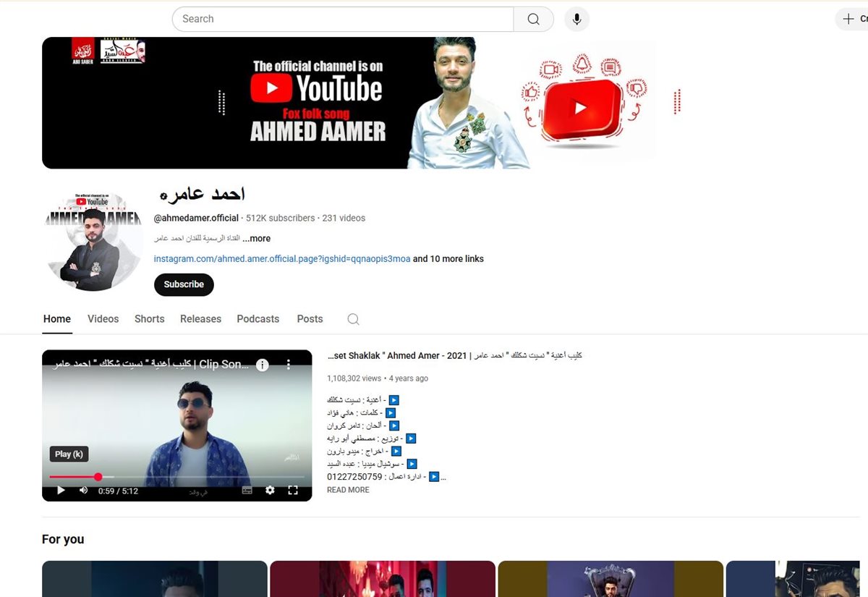Open the channel's Instagram link
The image size is (868, 597).
click(282, 258)
